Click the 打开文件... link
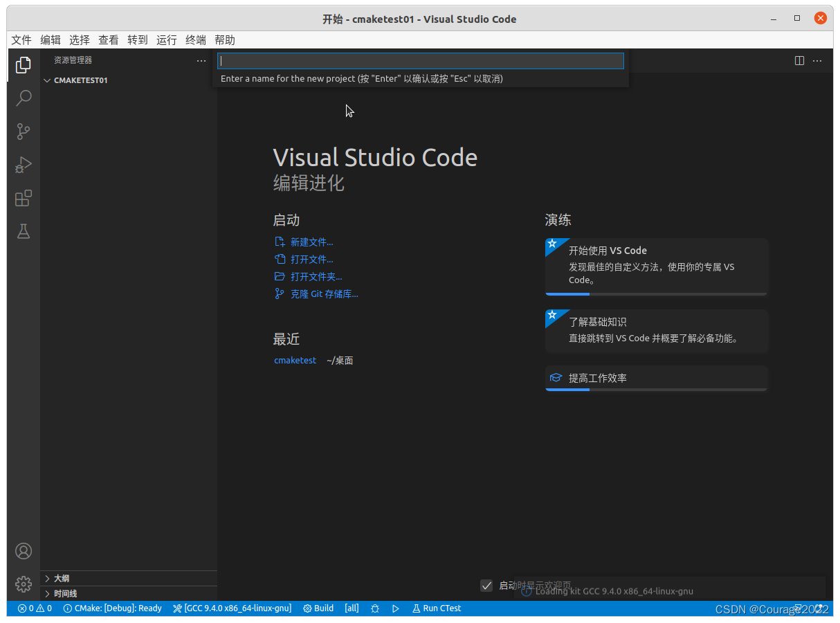Screen dimensions: 840x623 (x=304, y=260)
